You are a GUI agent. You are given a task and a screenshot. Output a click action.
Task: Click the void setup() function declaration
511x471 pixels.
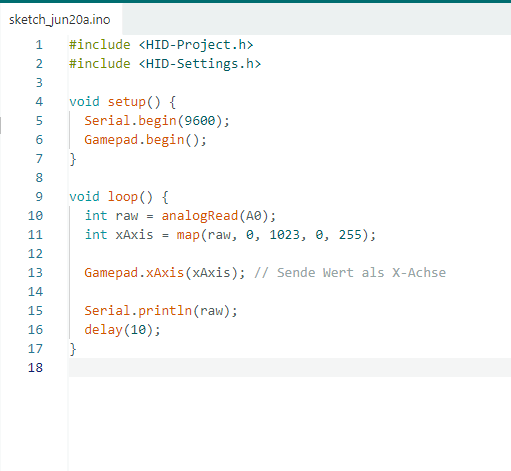[122, 102]
